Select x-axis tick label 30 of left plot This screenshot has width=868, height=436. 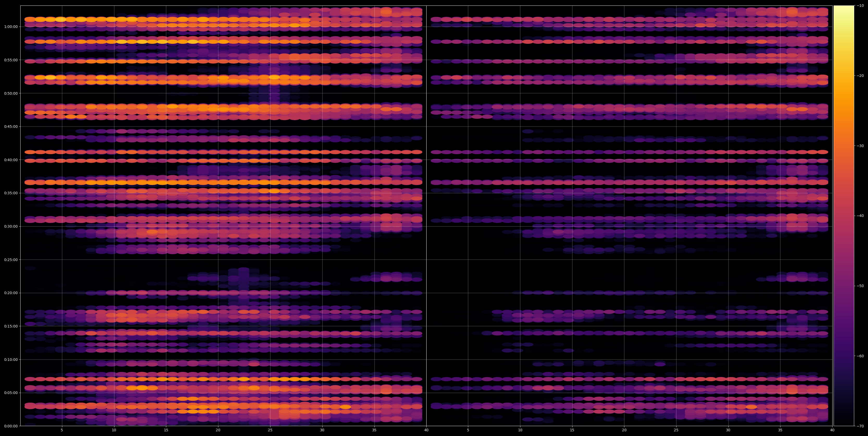322,430
